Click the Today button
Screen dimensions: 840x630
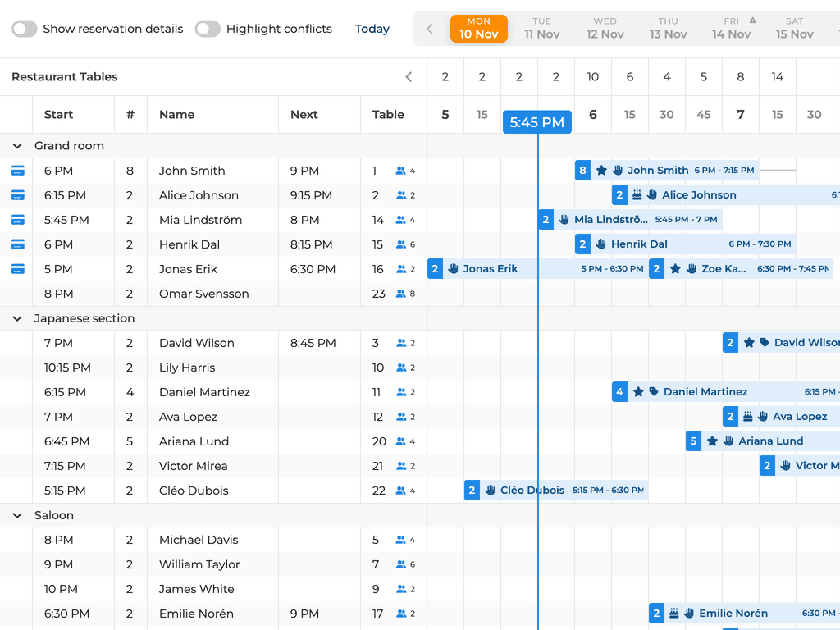point(372,29)
